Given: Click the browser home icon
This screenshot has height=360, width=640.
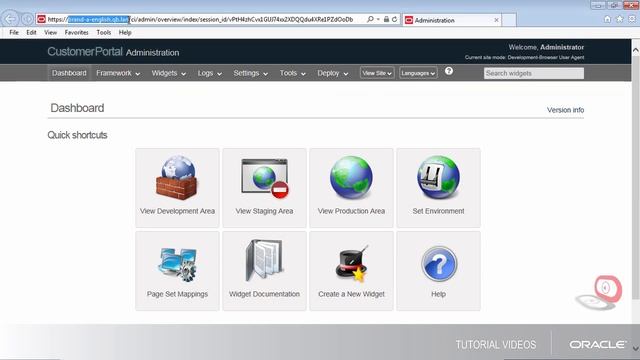Looking at the screenshot, I should (x=607, y=19).
